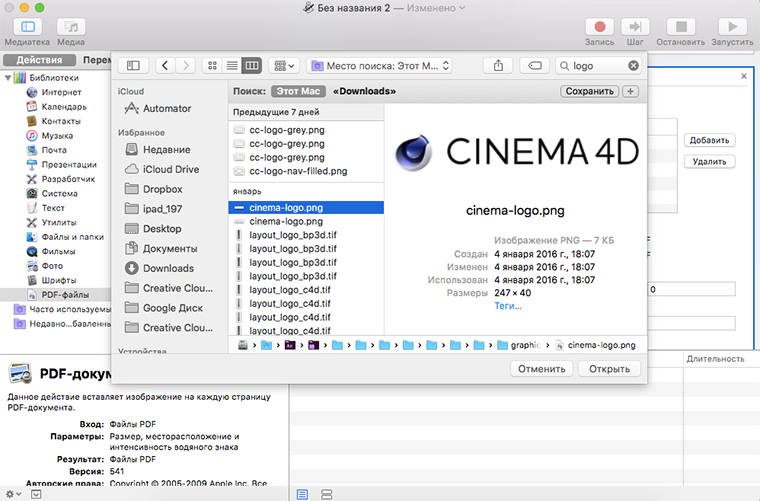Open Dropbox folder in sidebar
Viewport: 760px width, 501px height.
[153, 189]
